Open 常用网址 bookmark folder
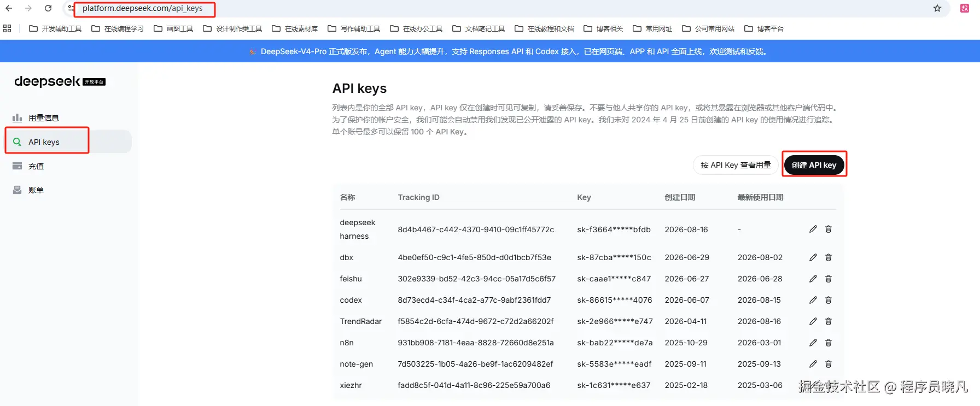The height and width of the screenshot is (406, 980). click(x=652, y=28)
